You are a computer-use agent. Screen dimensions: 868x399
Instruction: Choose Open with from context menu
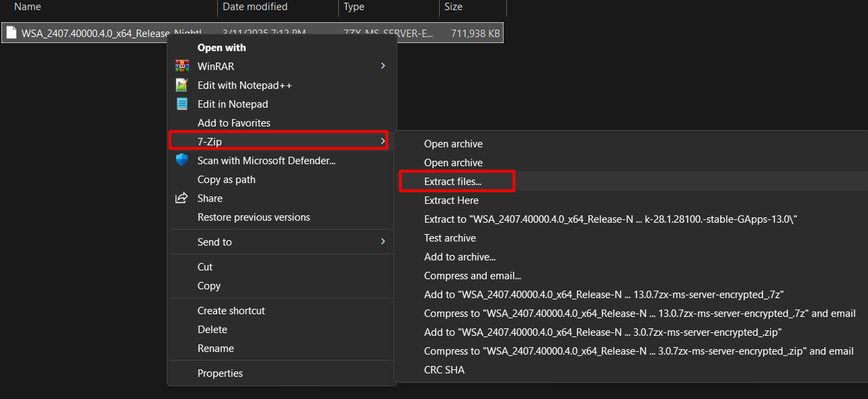coord(222,48)
